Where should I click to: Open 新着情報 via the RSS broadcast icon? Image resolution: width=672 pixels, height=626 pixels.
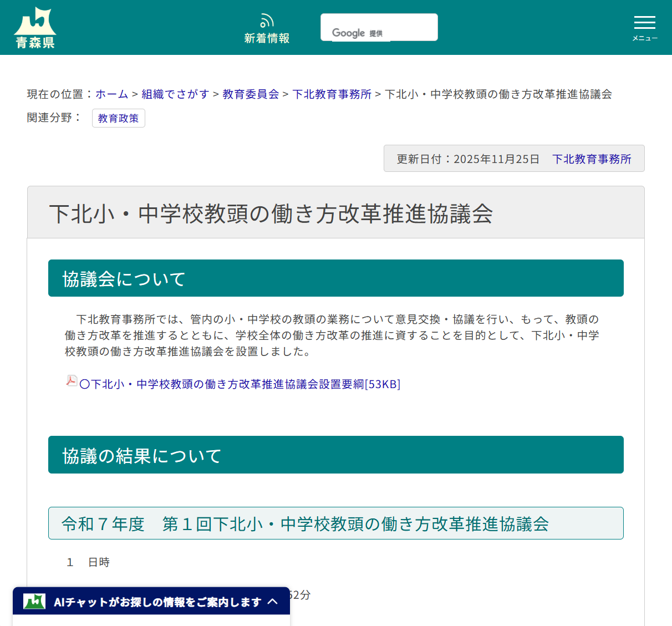click(x=267, y=19)
